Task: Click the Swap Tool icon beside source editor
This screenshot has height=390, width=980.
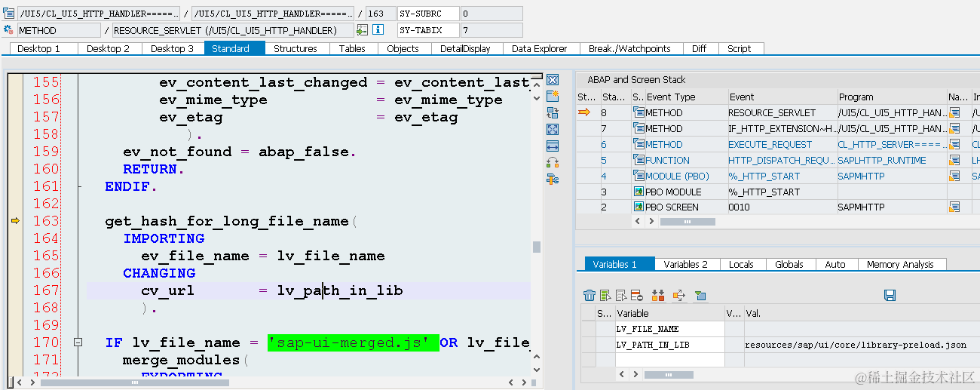Action: click(553, 112)
